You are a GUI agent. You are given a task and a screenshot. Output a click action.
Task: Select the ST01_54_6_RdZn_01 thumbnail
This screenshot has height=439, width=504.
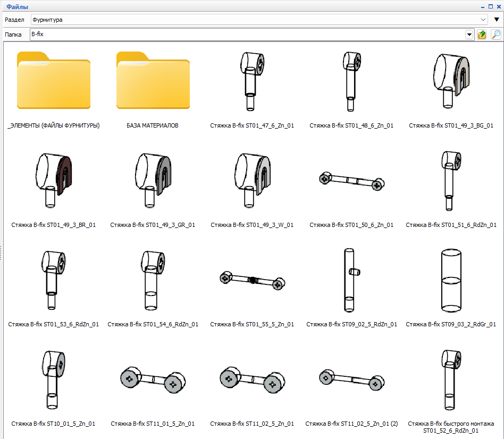[x=153, y=280]
